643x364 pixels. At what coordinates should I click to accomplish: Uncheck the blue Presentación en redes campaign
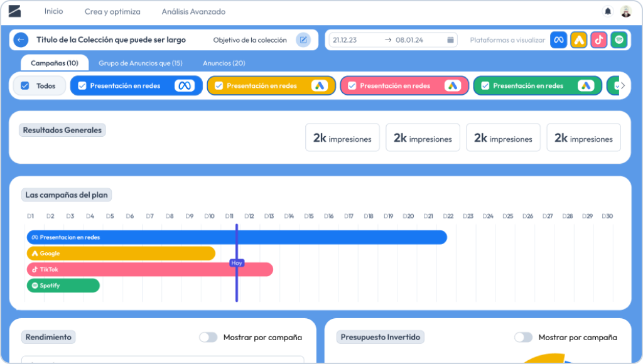coord(82,86)
